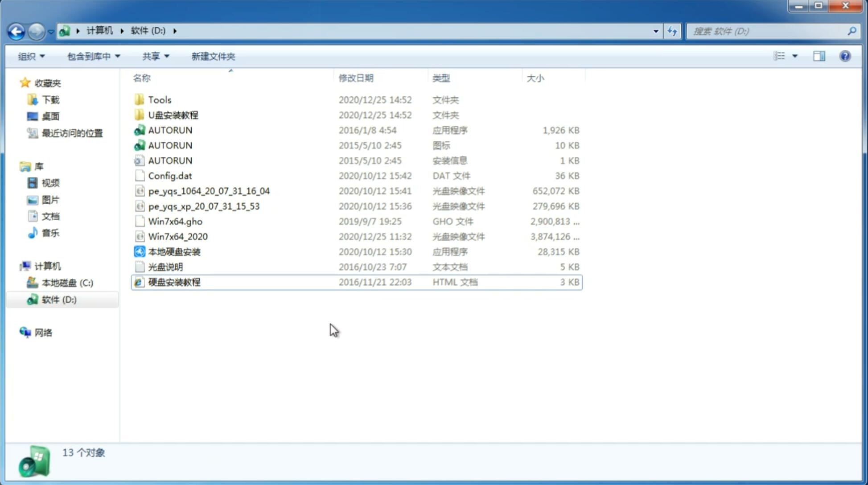The width and height of the screenshot is (868, 485).
Task: Open pe_yqs_1064 disc image file
Action: (209, 191)
